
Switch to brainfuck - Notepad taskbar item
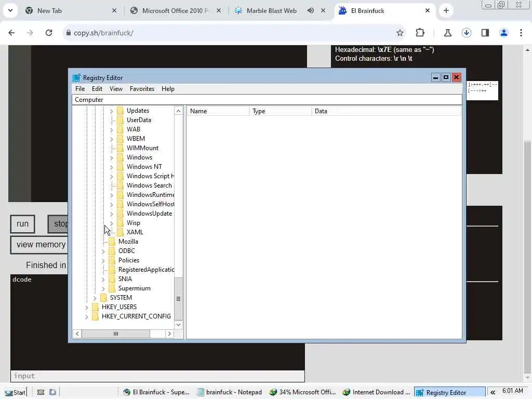point(230,393)
